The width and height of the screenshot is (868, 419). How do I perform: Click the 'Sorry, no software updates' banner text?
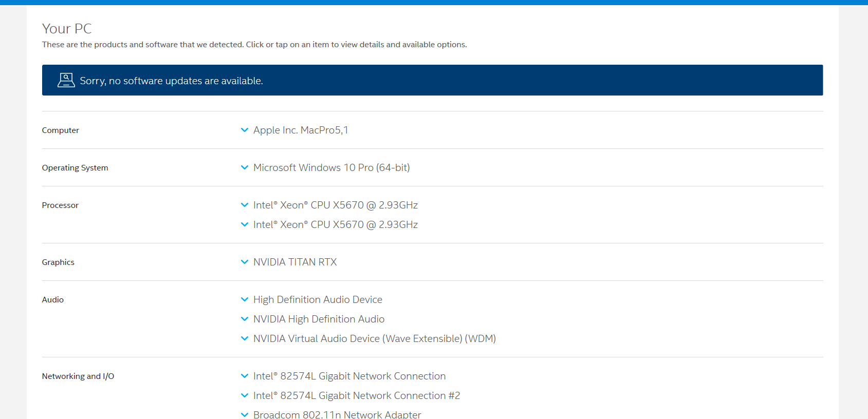(171, 81)
